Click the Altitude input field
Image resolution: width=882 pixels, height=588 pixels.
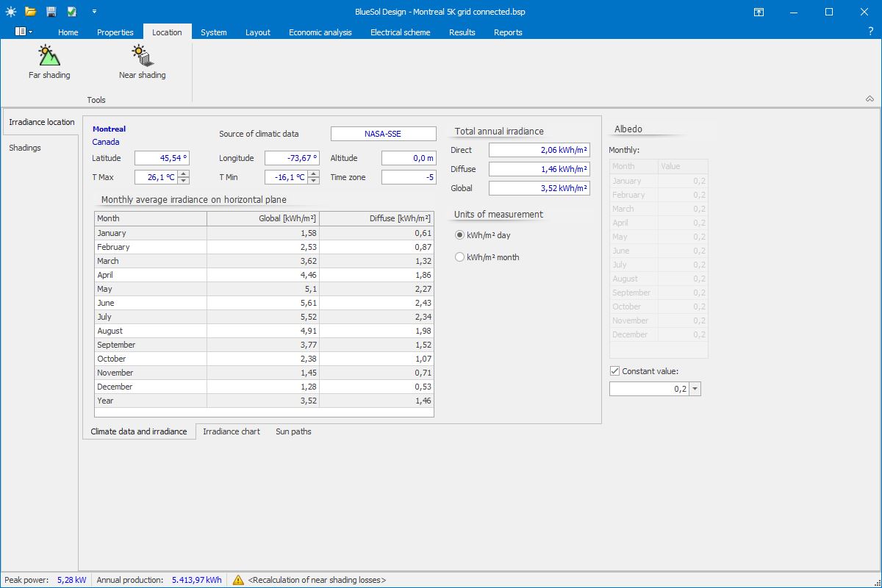click(x=409, y=158)
